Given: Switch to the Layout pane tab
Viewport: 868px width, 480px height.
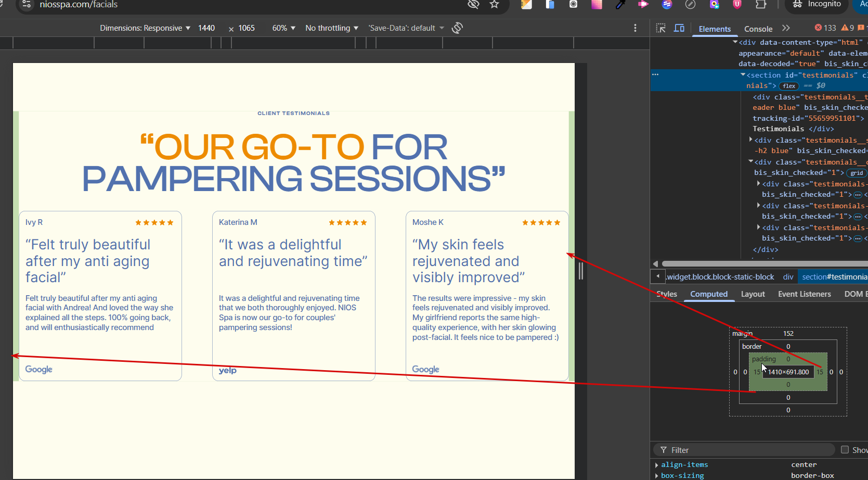Looking at the screenshot, I should (753, 294).
